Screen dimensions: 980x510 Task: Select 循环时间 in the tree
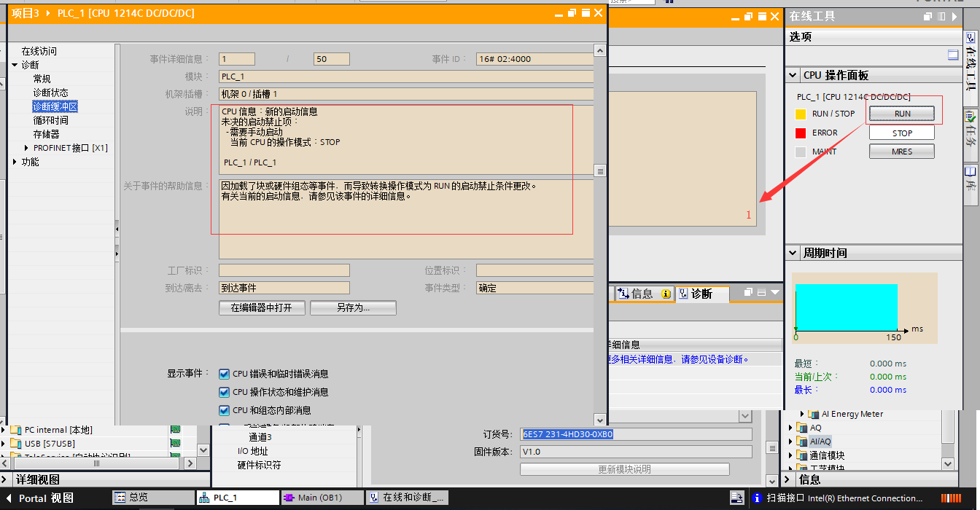(50, 120)
